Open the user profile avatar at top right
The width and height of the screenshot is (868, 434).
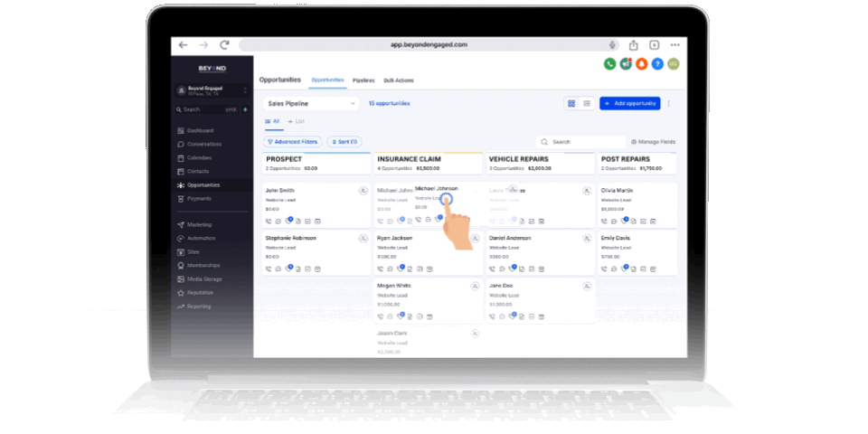point(673,63)
